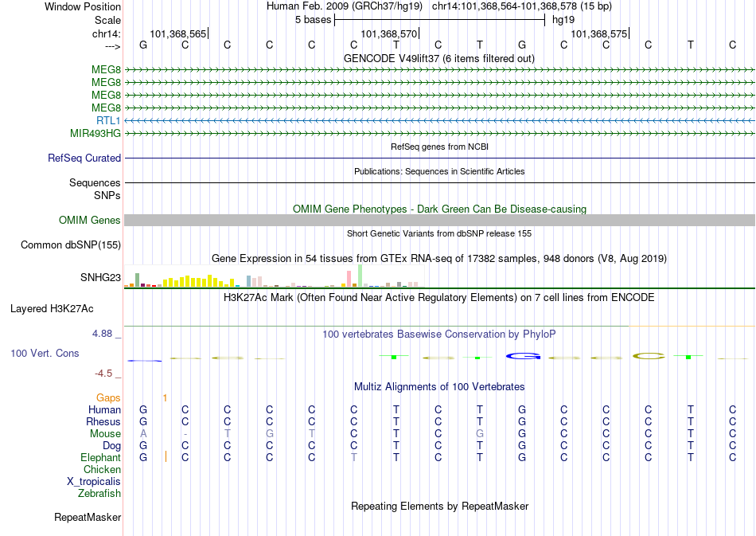Screen dimensions: 756x536
Task: Click the GENCODE V49lift37 track title
Action: click(439, 59)
